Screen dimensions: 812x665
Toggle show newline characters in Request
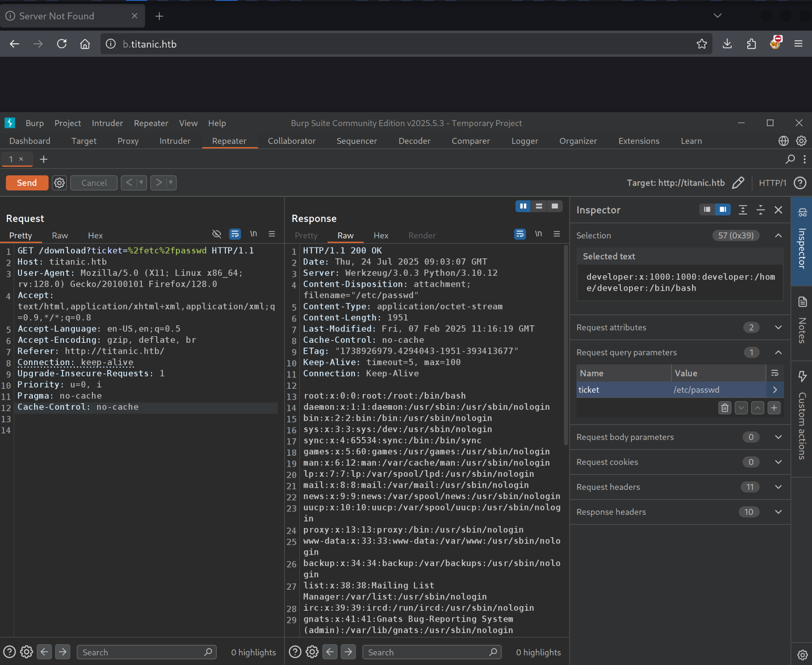coord(253,234)
